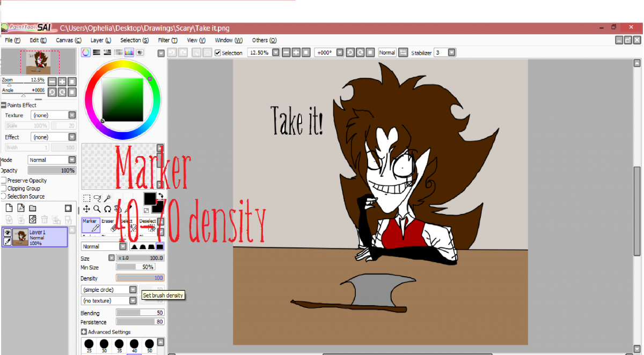644x355 pixels.
Task: Pick the flattest brush edge shape
Action: click(x=160, y=246)
